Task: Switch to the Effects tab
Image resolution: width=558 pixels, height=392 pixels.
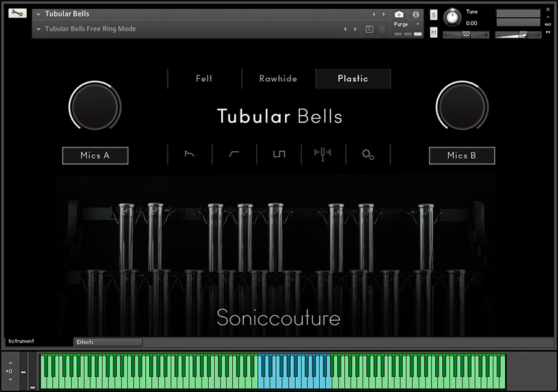Action: (108, 342)
